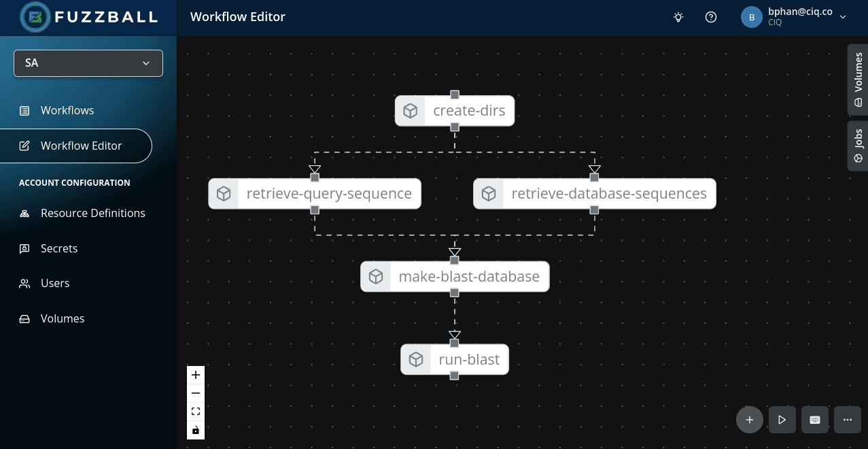Go to Workflows in the sidebar

click(67, 110)
